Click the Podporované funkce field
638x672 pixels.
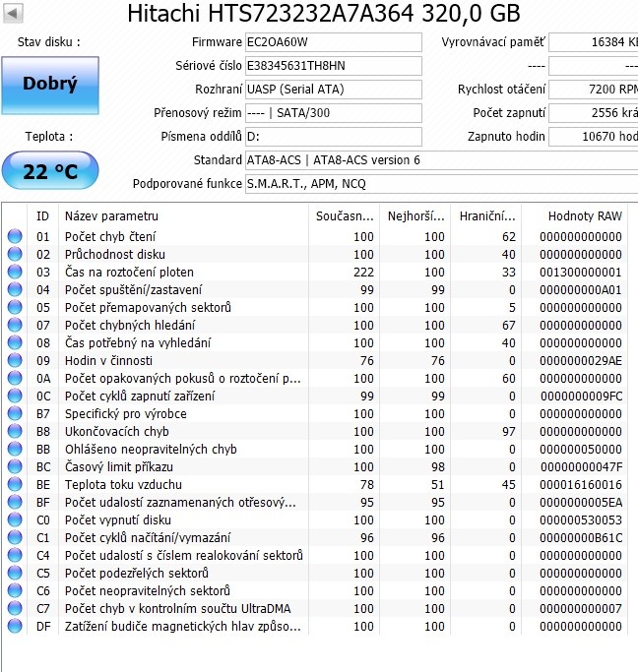click(441, 184)
